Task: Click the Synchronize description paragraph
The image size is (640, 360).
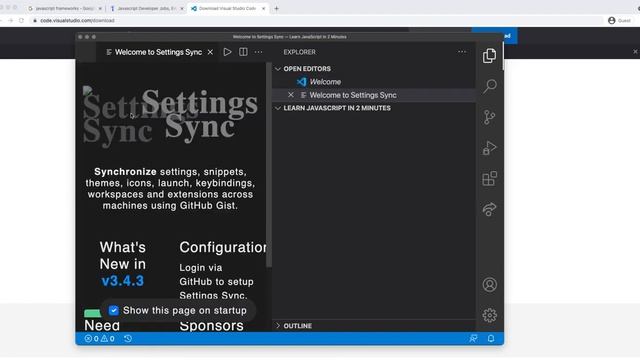Action: click(170, 189)
